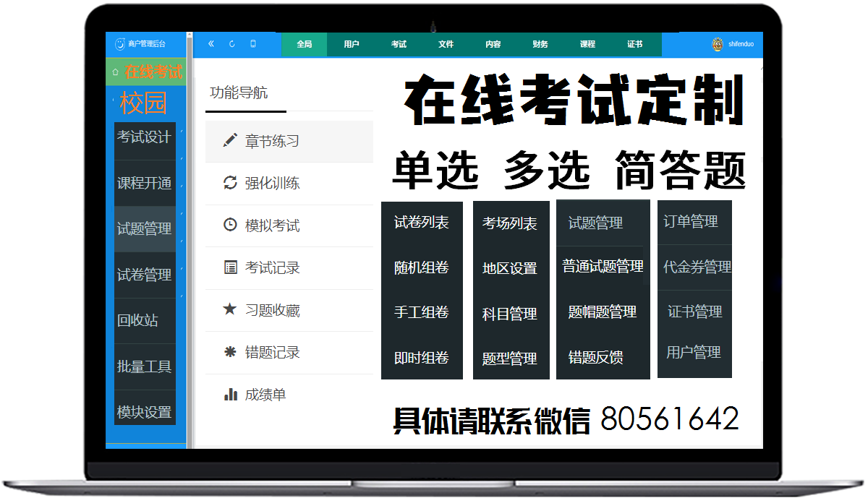Click the clock icon beside 模拟考试
This screenshot has width=868, height=498.
click(x=230, y=225)
